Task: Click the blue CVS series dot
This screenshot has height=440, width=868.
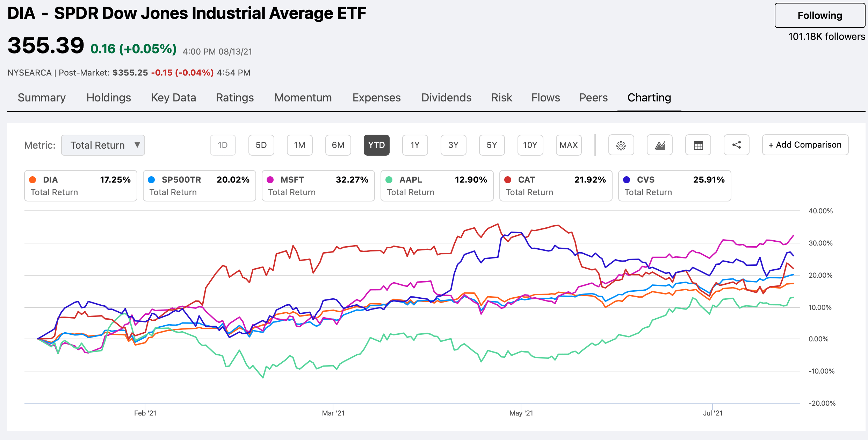Action: coord(627,179)
